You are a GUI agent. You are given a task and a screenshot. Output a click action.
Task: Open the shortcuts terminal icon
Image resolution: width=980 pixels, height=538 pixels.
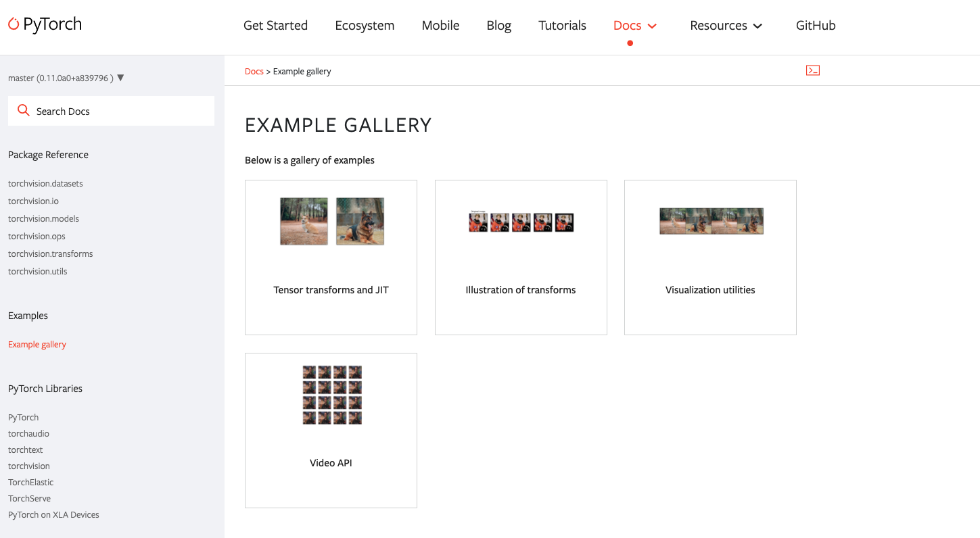[812, 70]
